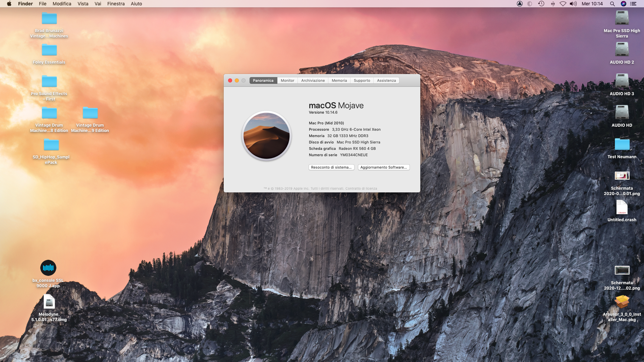
Task: Click the Versione 10.14.6 text
Action: [x=323, y=112]
